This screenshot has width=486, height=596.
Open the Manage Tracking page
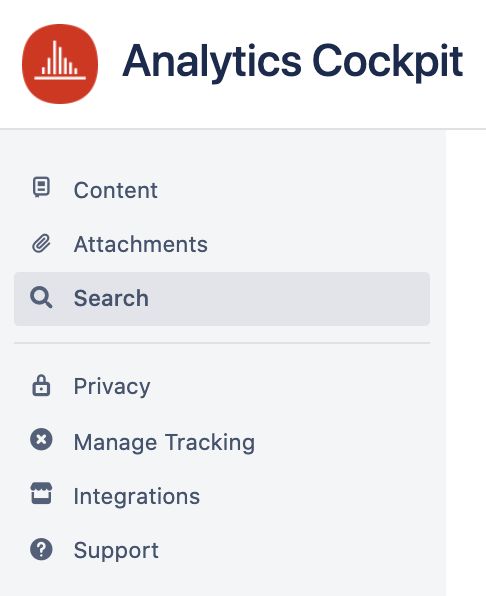tap(164, 442)
